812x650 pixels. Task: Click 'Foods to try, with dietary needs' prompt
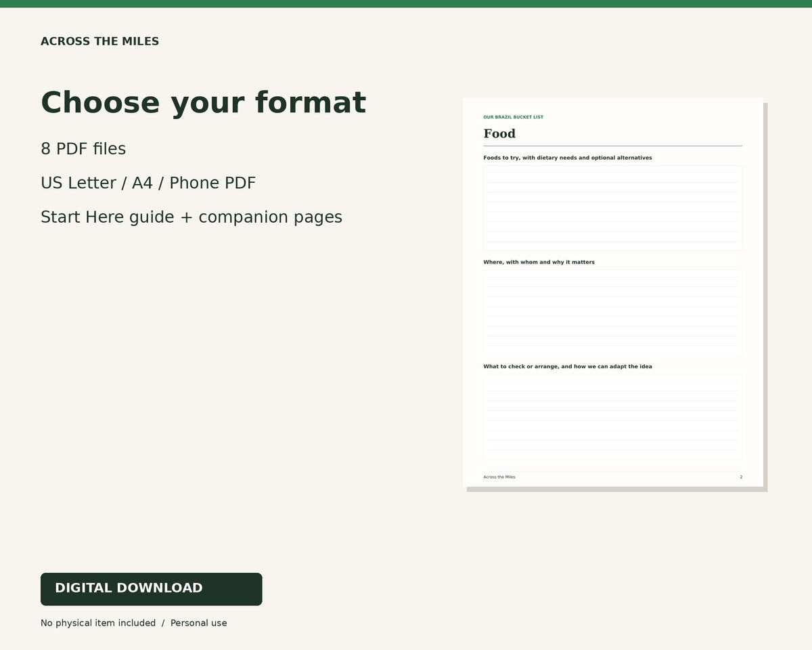click(568, 158)
